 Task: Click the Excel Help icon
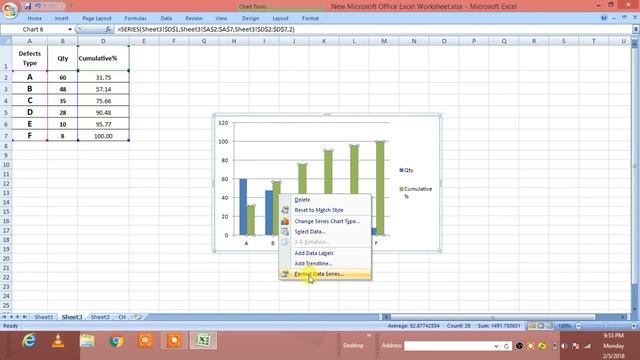tap(604, 18)
